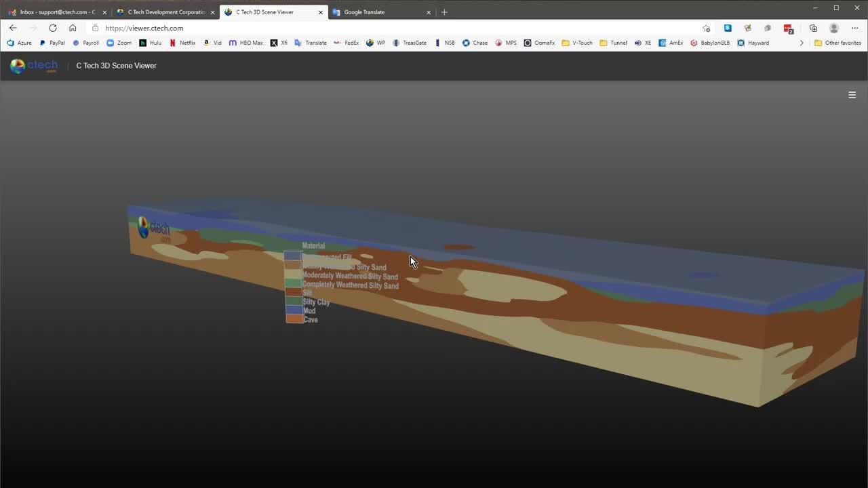This screenshot has width=868, height=488.
Task: Open the PayPal bookmark
Action: (52, 43)
